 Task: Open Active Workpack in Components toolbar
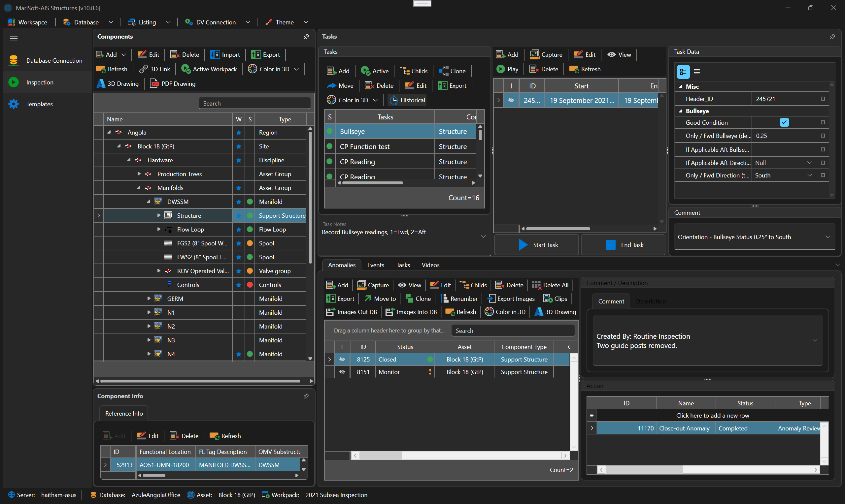(x=209, y=69)
